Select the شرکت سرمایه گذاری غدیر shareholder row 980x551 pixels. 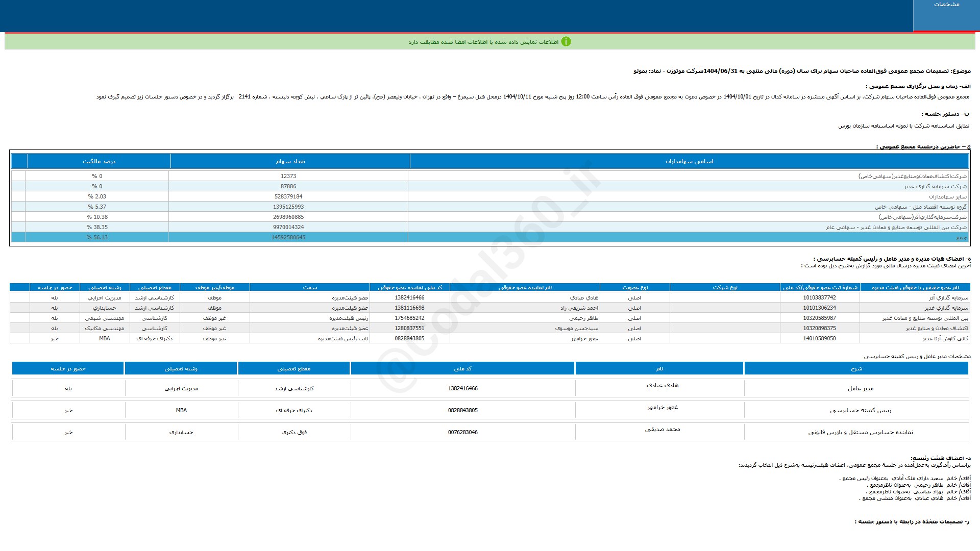click(x=935, y=186)
